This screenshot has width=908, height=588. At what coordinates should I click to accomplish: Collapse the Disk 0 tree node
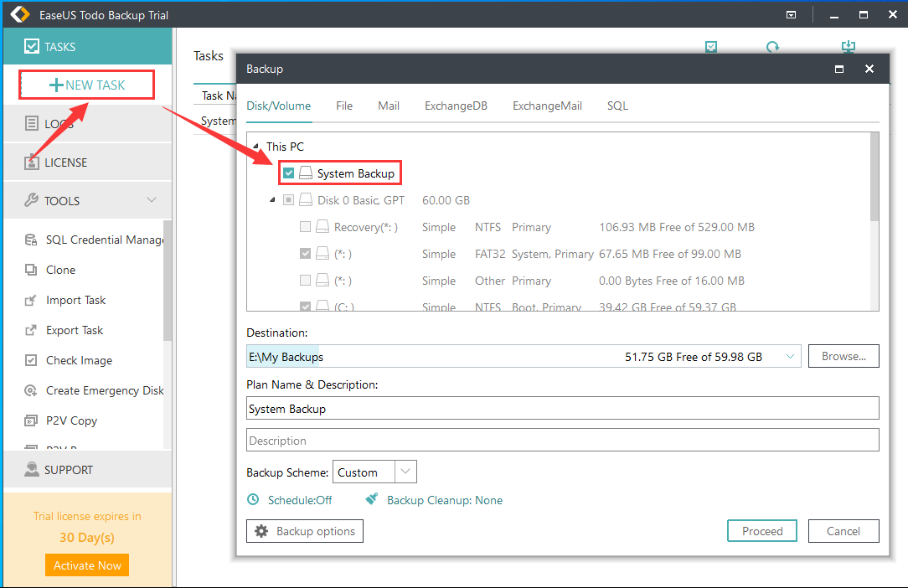tap(272, 200)
